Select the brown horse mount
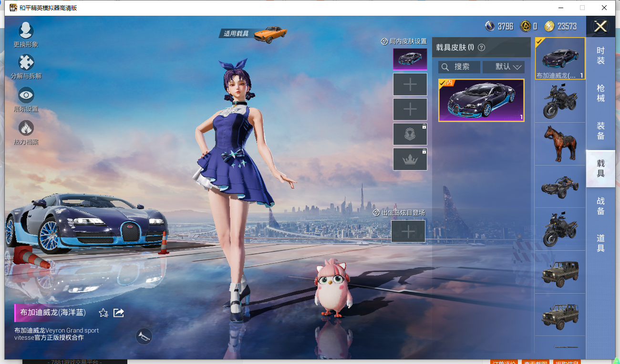The height and width of the screenshot is (364, 620). coord(560,144)
